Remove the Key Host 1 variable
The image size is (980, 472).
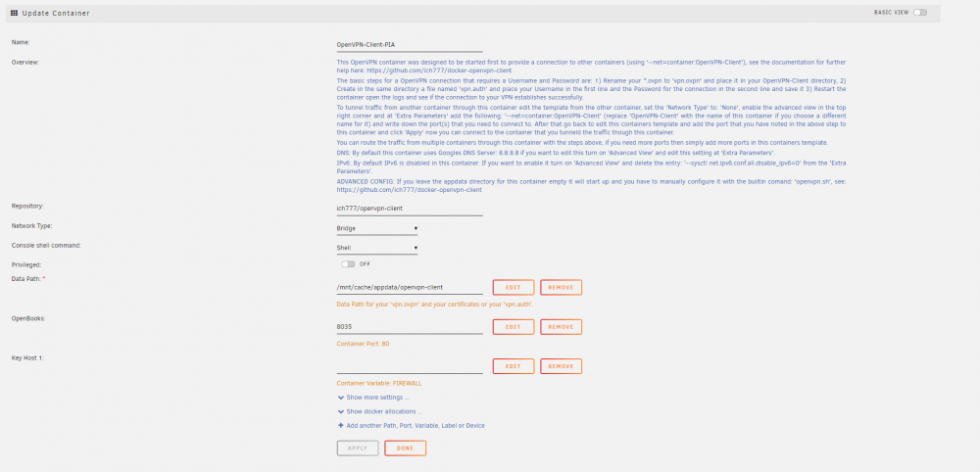[561, 366]
